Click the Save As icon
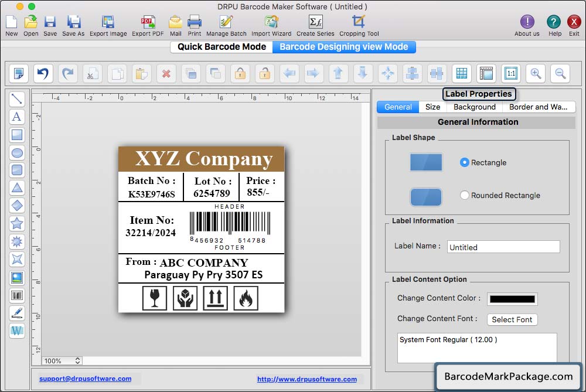Screen dimensions: 586x392 pyautogui.click(x=73, y=25)
